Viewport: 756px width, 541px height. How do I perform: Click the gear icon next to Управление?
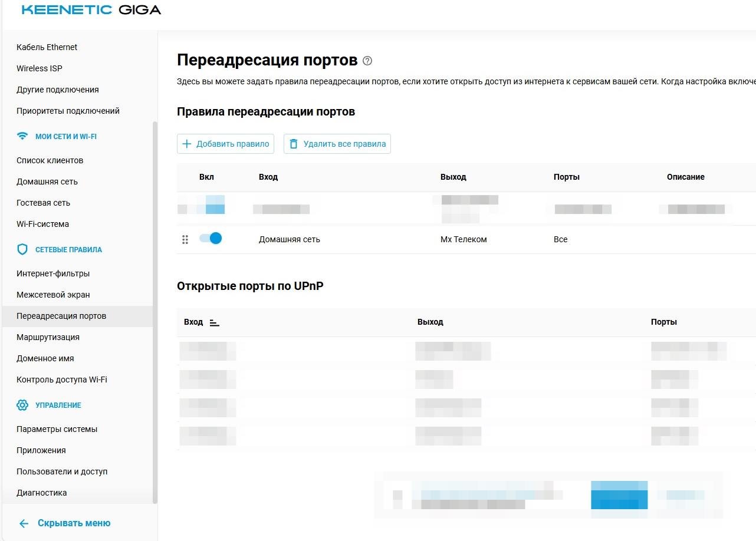click(22, 405)
